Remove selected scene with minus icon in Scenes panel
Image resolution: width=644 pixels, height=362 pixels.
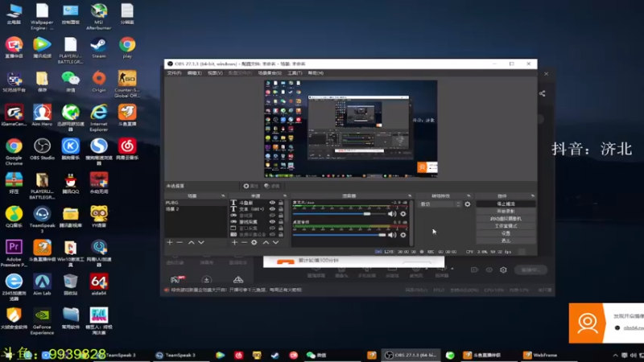point(180,243)
